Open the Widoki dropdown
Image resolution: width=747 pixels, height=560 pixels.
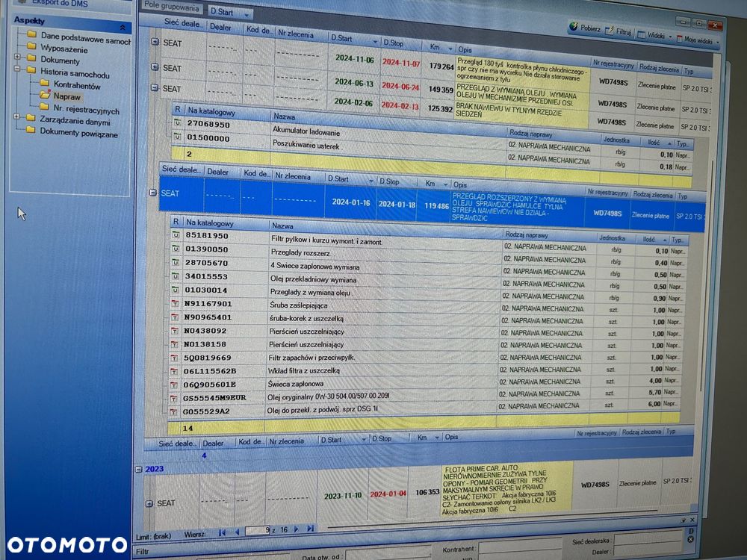pyautogui.click(x=654, y=35)
